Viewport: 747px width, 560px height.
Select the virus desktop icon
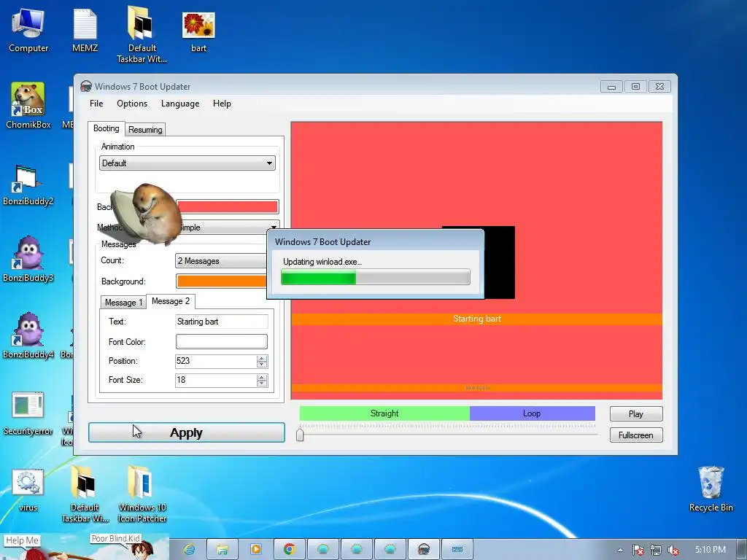(28, 491)
